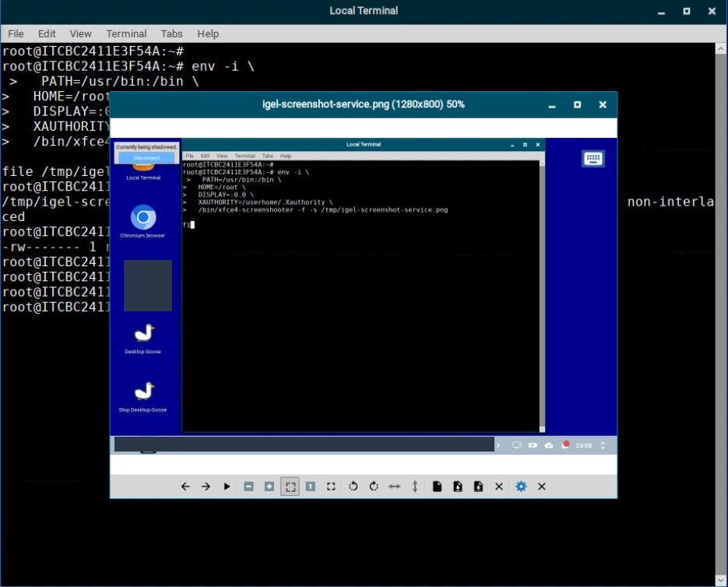
Task: Click terminal scrollbar up arrow
Action: (720, 47)
